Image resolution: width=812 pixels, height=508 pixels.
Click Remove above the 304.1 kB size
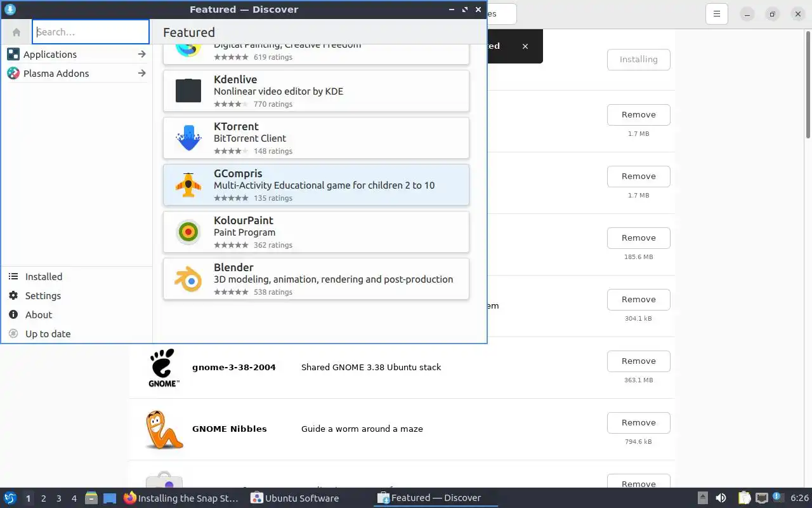click(638, 300)
